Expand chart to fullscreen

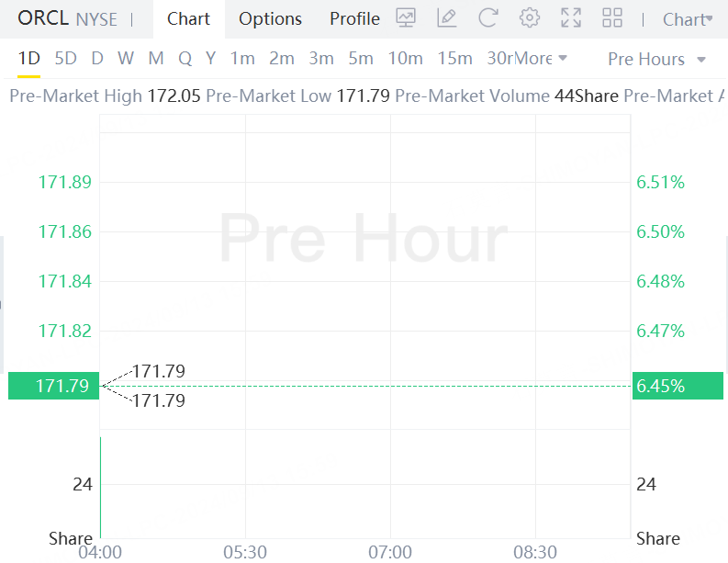coord(571,18)
